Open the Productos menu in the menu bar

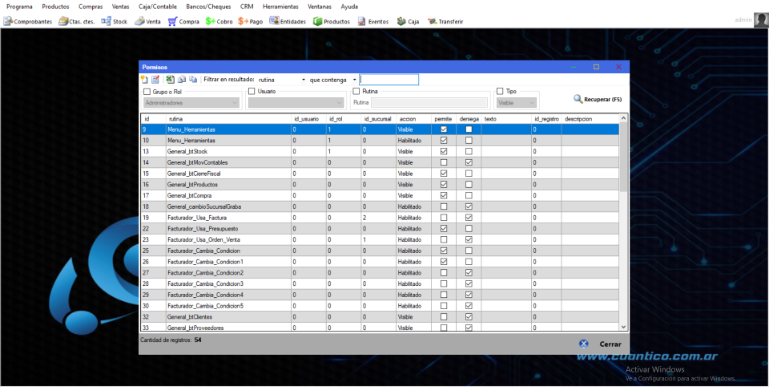click(x=55, y=7)
